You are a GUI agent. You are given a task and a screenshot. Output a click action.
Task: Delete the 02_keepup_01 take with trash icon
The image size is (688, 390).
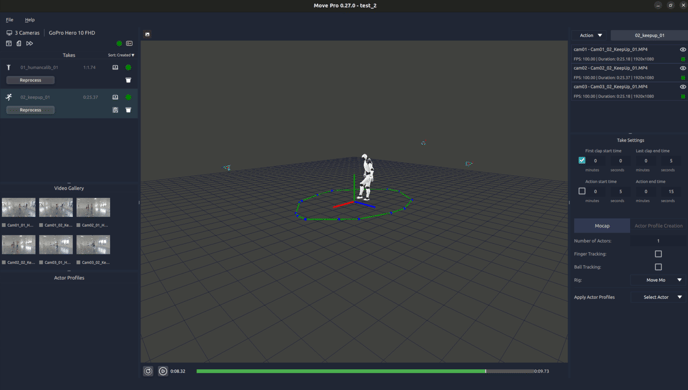click(128, 110)
